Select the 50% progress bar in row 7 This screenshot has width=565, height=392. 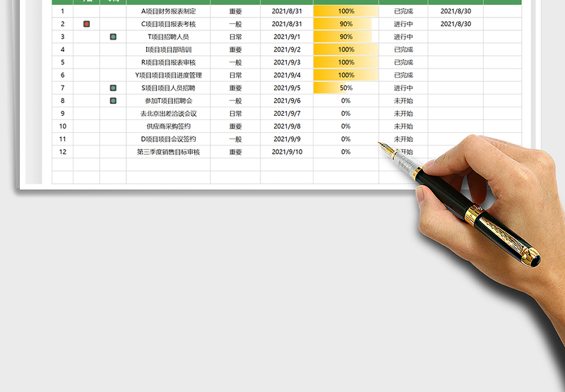(x=345, y=88)
